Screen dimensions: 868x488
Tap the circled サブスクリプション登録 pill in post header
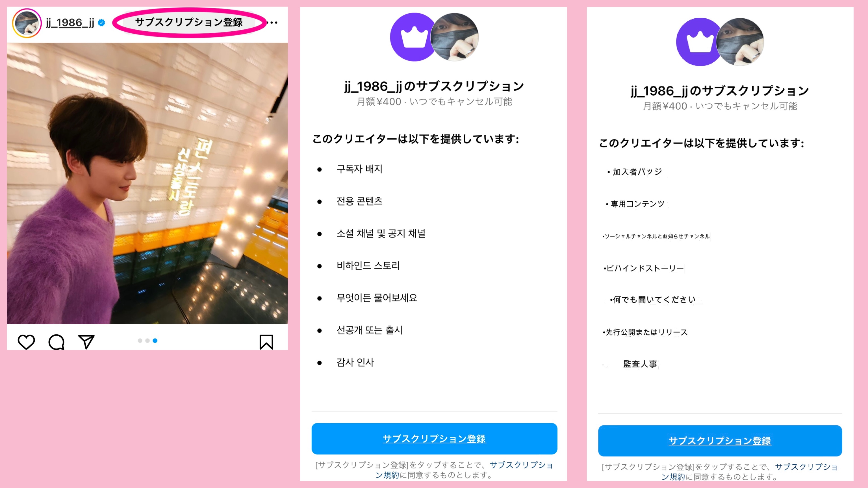pyautogui.click(x=189, y=22)
